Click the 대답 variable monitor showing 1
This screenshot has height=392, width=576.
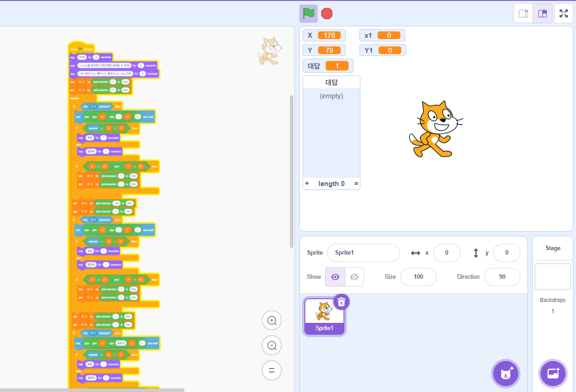click(x=328, y=66)
